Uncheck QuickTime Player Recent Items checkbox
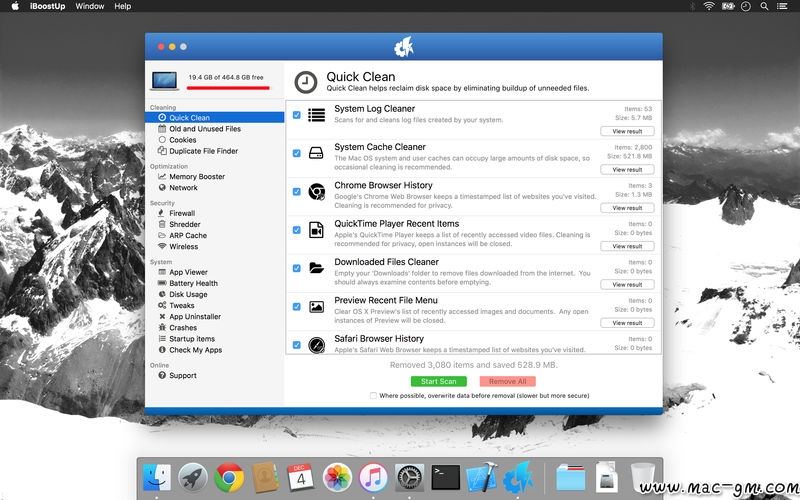800x500 pixels. 296,230
